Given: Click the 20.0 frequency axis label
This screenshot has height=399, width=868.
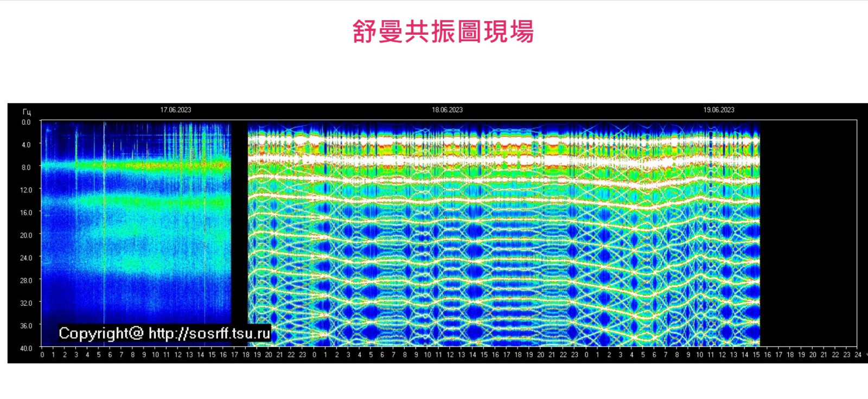Looking at the screenshot, I should (x=26, y=235).
